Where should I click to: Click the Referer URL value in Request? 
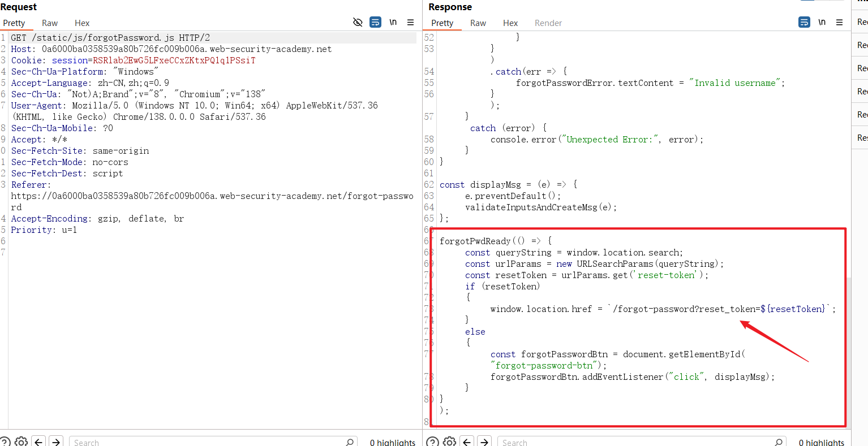click(x=212, y=202)
